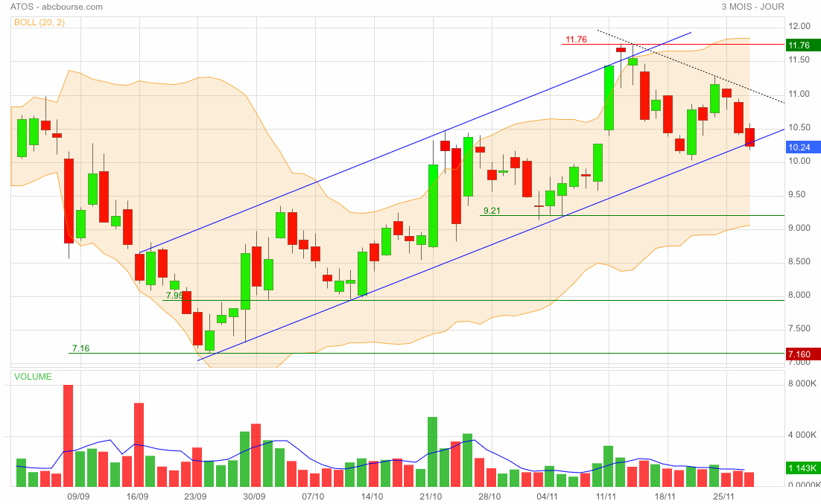Click the 9.50 price axis value
The height and width of the screenshot is (504, 821).
coord(799,195)
